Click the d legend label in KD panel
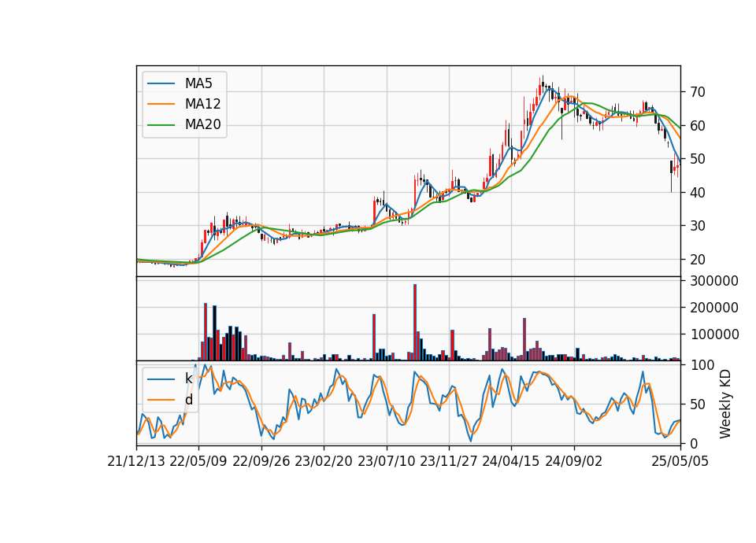Image resolution: width=756 pixels, height=543 pixels. pos(188,400)
